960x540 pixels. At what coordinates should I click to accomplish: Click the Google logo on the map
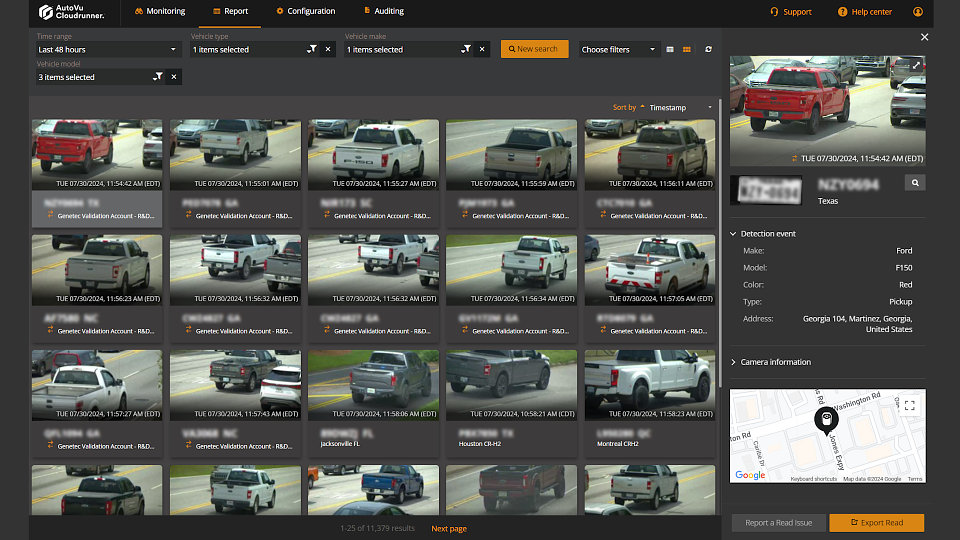click(x=750, y=475)
